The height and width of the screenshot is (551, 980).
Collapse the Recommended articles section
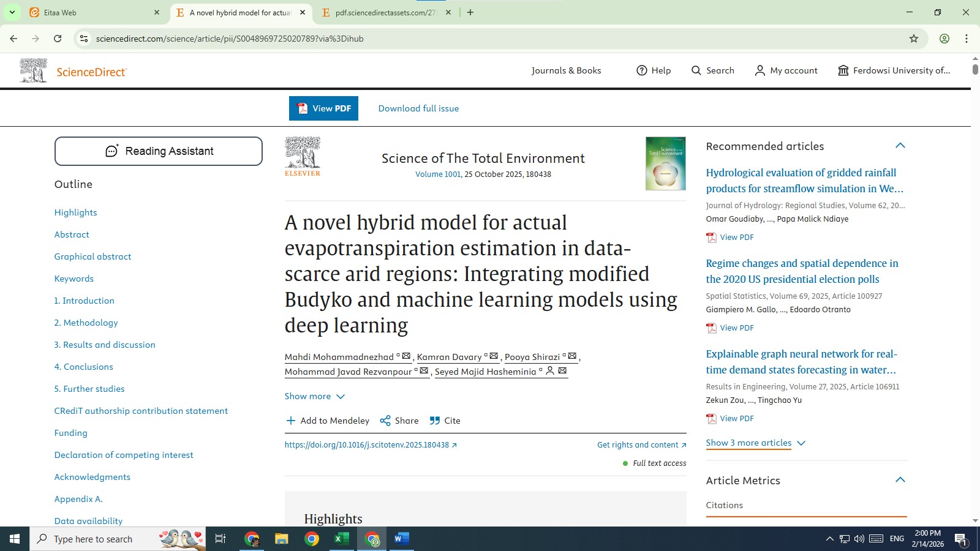[900, 146]
